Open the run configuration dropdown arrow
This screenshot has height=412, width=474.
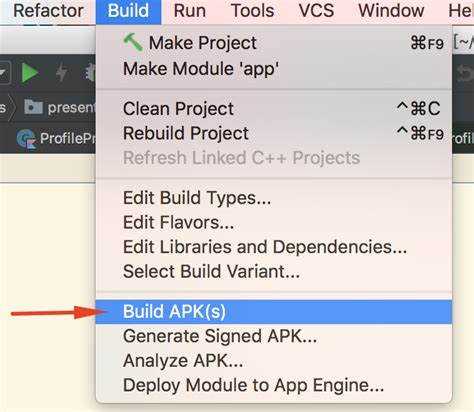point(4,72)
